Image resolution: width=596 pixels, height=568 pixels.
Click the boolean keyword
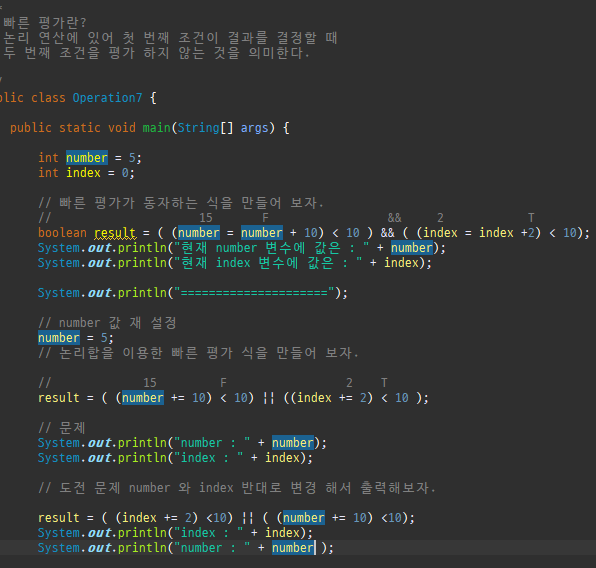point(62,233)
